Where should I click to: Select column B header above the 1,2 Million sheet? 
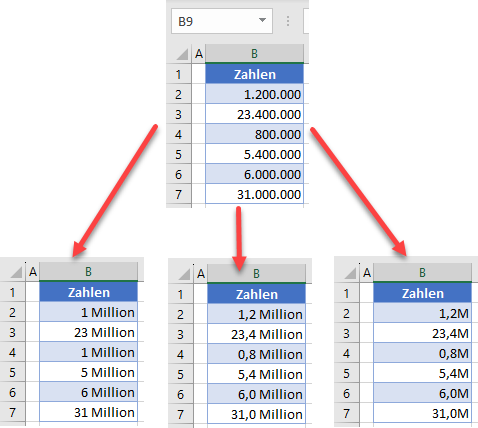tap(256, 274)
